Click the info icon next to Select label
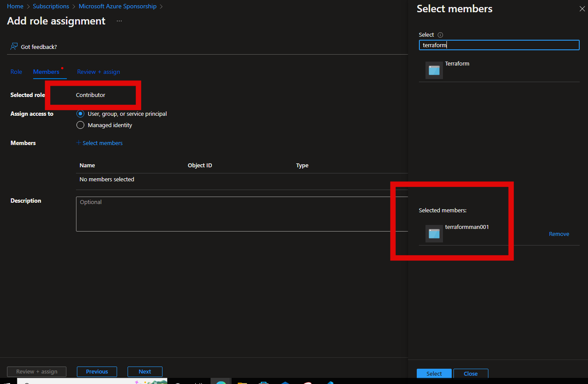The height and width of the screenshot is (384, 588). pos(440,35)
